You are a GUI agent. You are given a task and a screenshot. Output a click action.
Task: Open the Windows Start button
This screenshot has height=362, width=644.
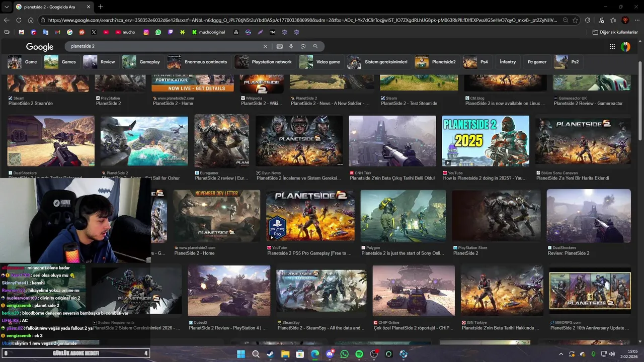click(241, 354)
